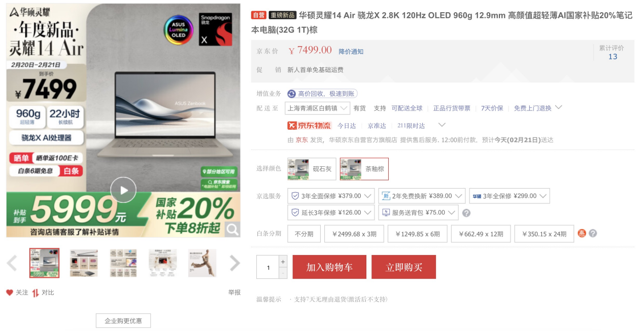Image resolution: width=644 pixels, height=331 pixels.
Task: Click help icon next to 服务送背包
Action: point(466,213)
